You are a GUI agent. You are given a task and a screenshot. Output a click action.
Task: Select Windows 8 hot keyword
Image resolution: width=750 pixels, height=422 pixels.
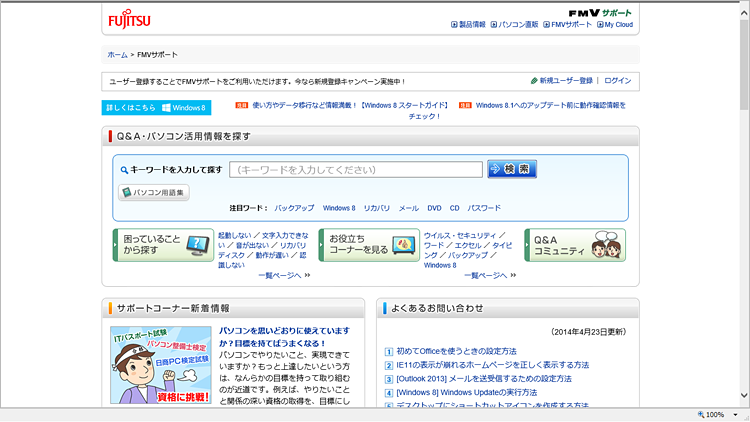click(x=339, y=208)
